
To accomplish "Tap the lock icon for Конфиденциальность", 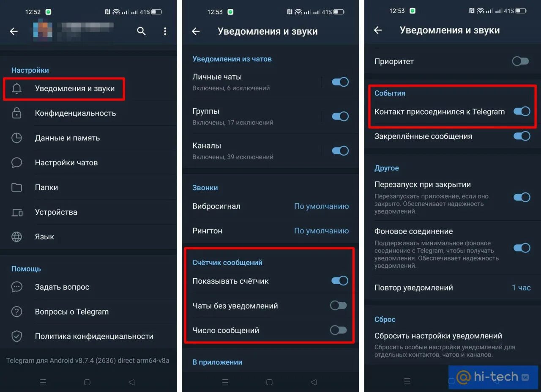I will (x=16, y=113).
